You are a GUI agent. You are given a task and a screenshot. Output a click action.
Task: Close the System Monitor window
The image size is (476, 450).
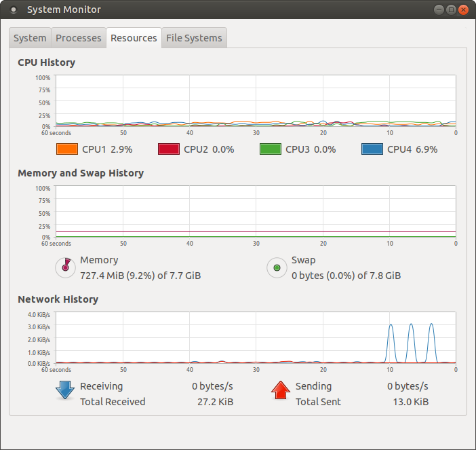click(463, 10)
